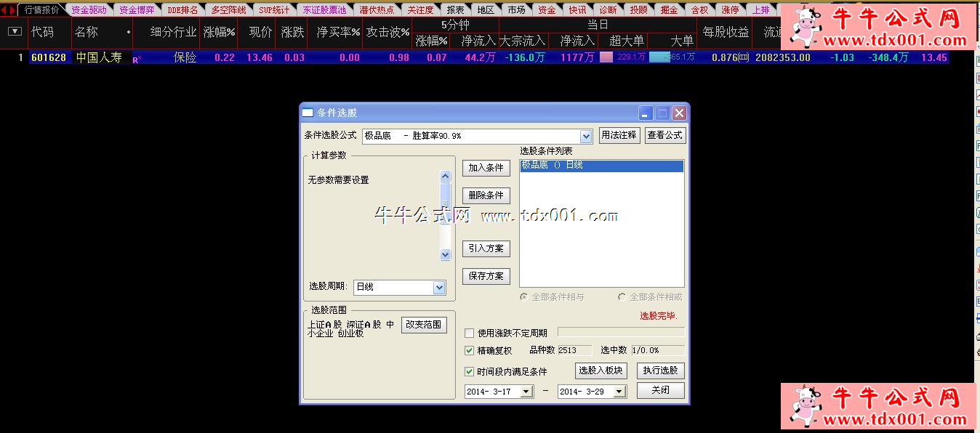Viewport: 980px width, 433px height.
Task: Open the 快讯 tab
Action: tap(577, 9)
